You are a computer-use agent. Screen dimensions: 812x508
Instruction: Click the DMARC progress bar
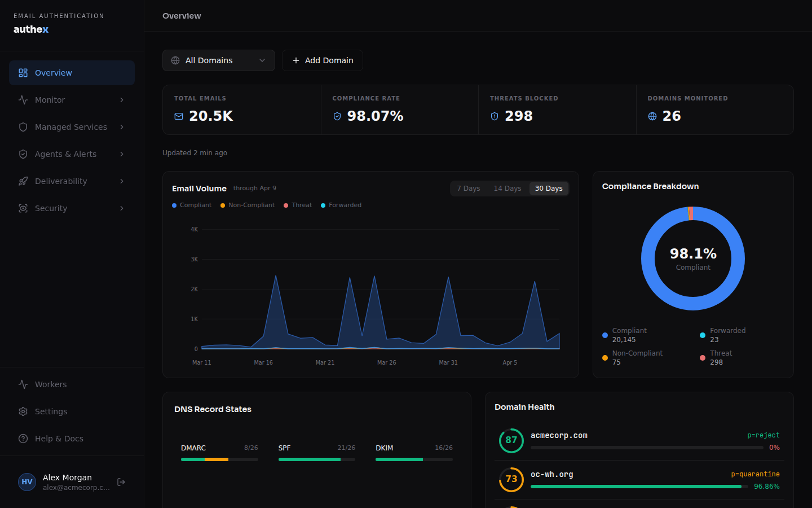(x=219, y=459)
